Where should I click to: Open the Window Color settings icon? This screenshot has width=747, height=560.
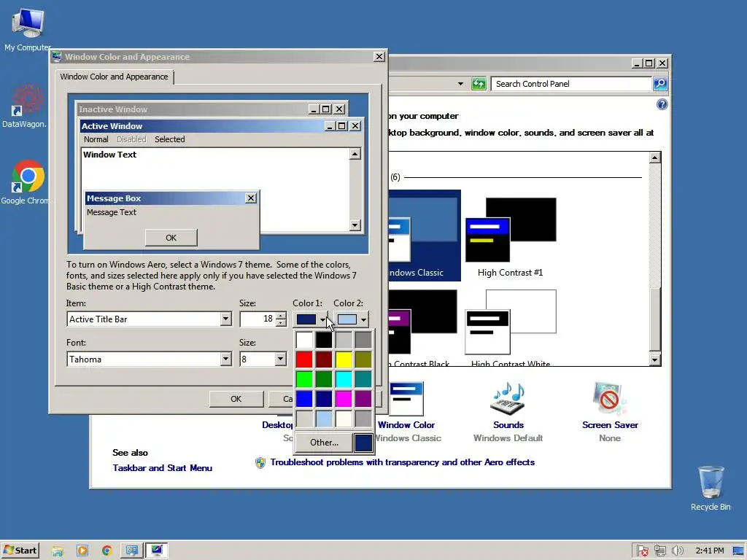(x=406, y=398)
